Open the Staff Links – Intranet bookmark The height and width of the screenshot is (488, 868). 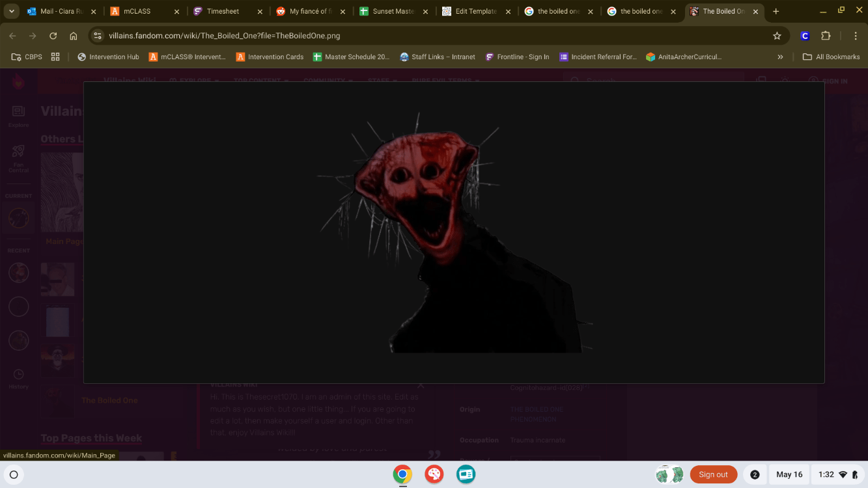point(438,57)
